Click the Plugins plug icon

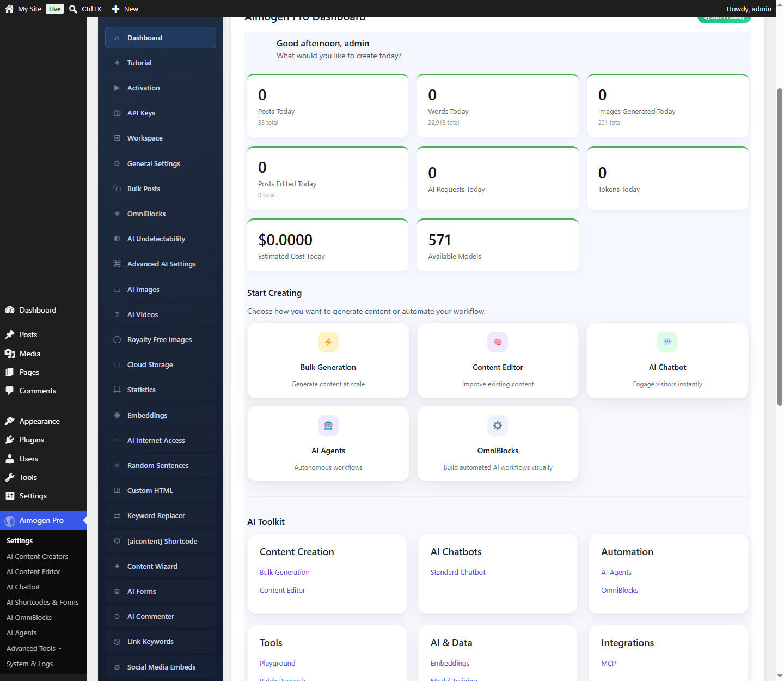[x=10, y=440]
